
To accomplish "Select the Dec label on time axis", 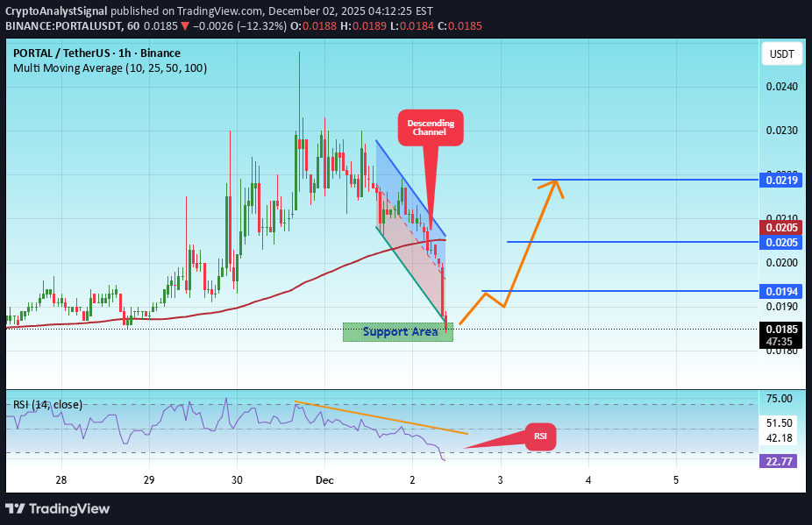I will click(324, 480).
